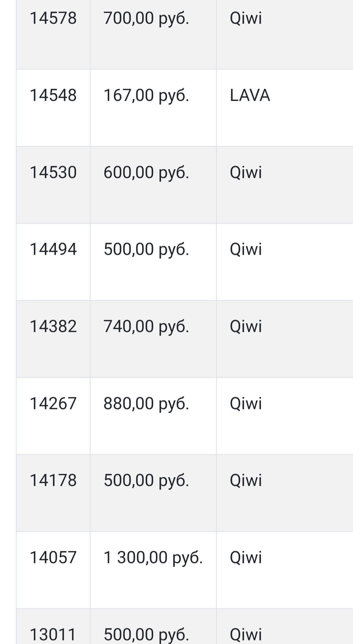
Task: Select transaction ID 14494
Action: [x=53, y=249]
